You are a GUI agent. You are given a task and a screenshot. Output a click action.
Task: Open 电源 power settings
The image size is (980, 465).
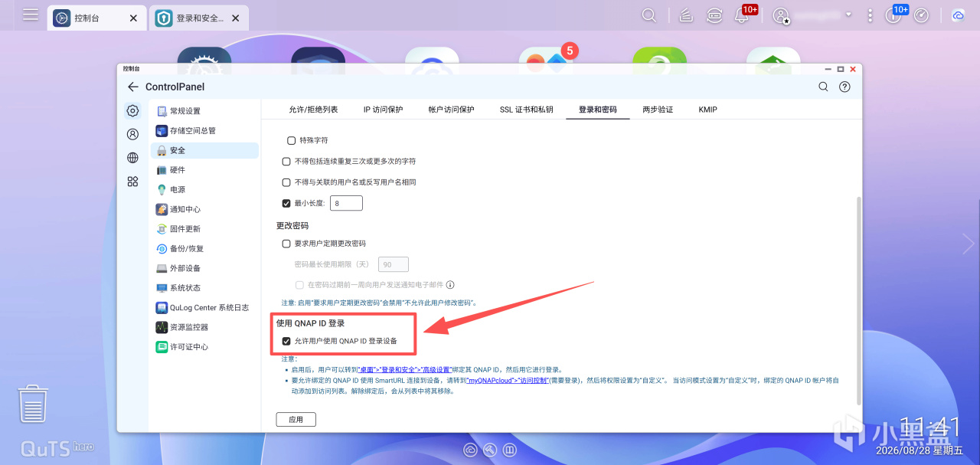click(x=204, y=189)
